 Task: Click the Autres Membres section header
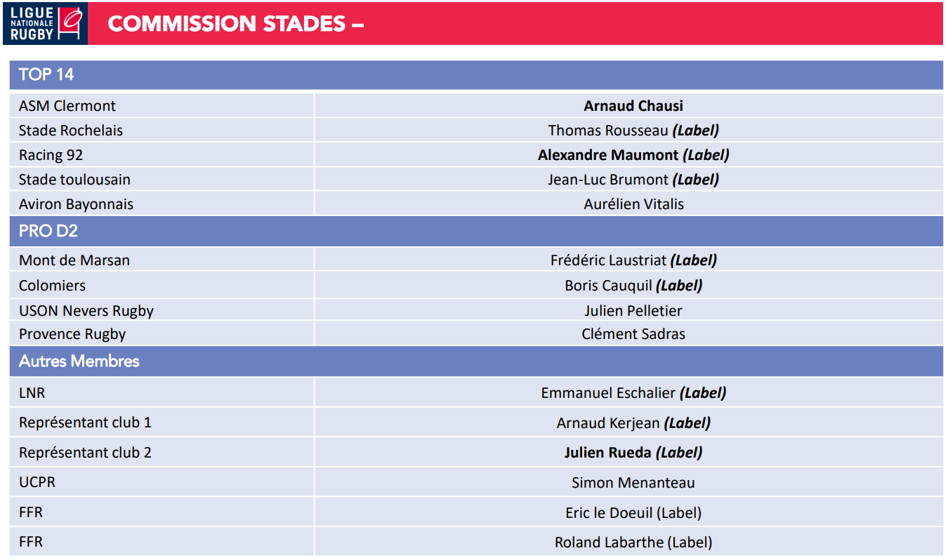point(79,361)
